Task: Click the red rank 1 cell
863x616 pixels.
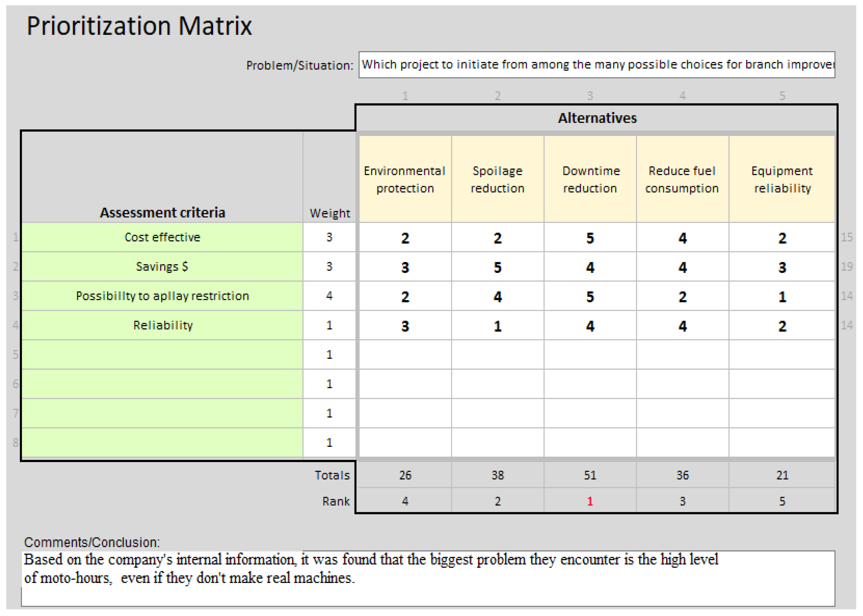Action: (x=590, y=501)
